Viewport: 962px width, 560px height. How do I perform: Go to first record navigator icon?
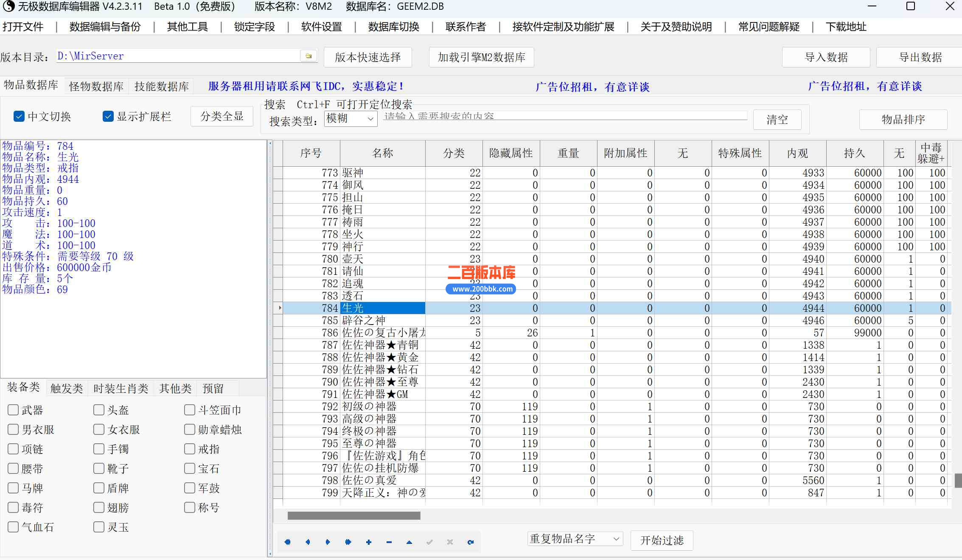click(x=288, y=542)
